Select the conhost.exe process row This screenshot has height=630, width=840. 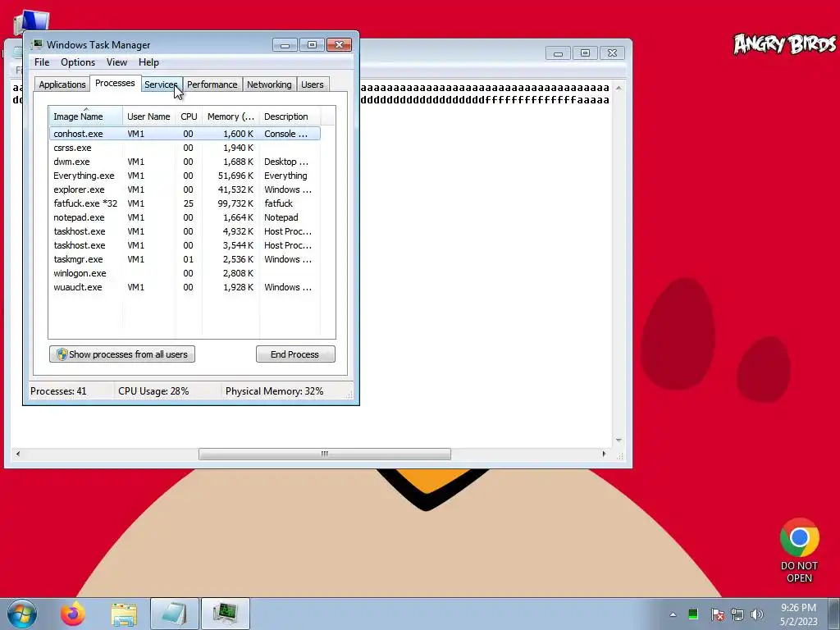(x=185, y=134)
